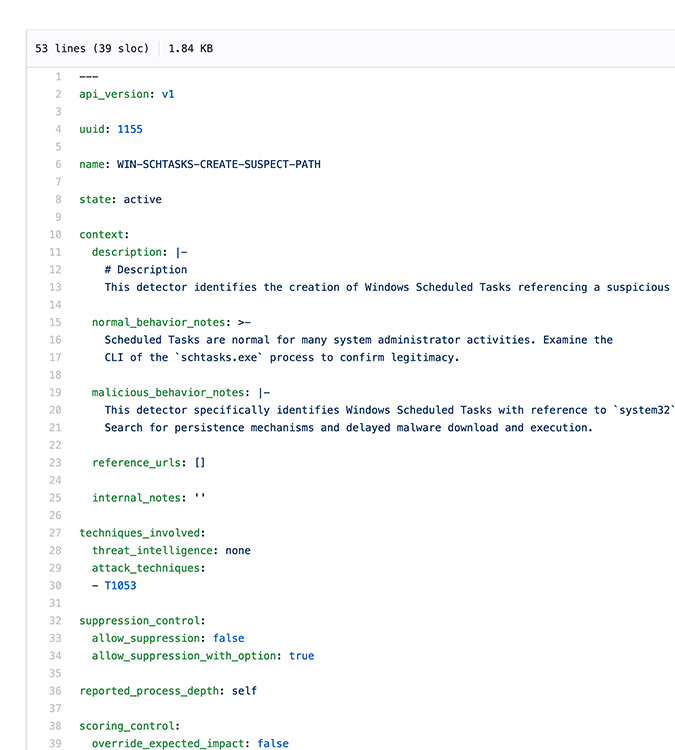The image size is (675, 750).
Task: Jump to line number 20
Action: pos(55,410)
